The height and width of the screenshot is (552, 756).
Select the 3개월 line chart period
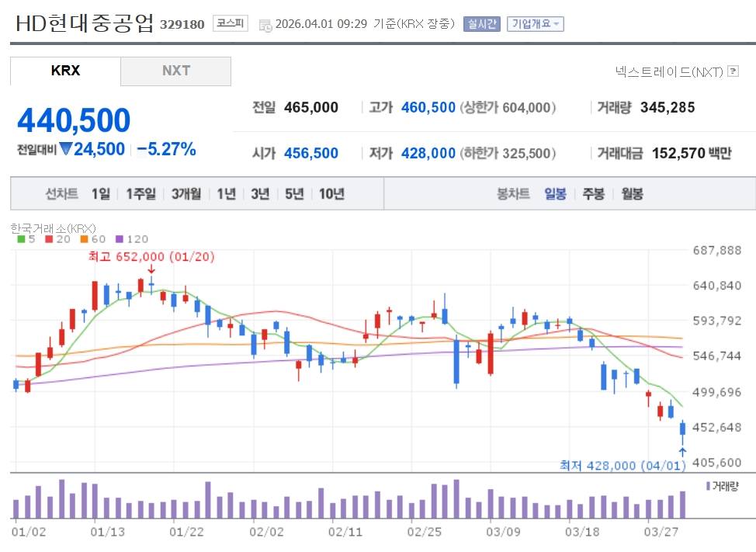186,194
